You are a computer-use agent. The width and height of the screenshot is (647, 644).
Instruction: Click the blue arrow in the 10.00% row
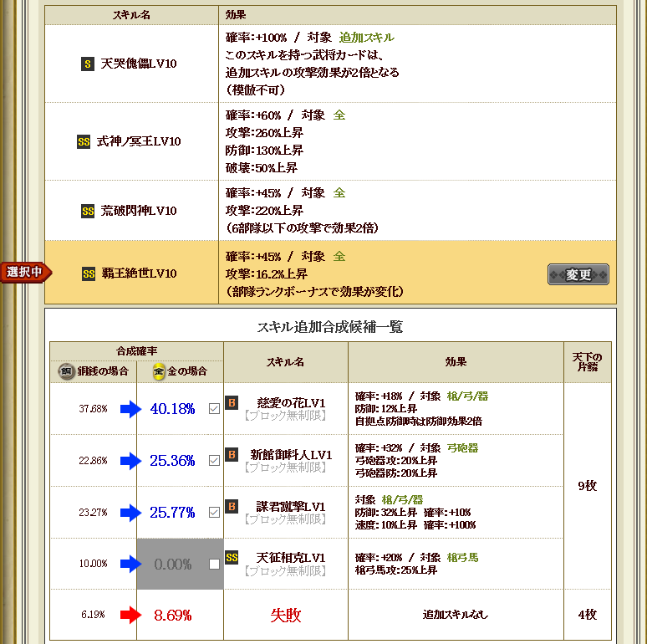(130, 564)
